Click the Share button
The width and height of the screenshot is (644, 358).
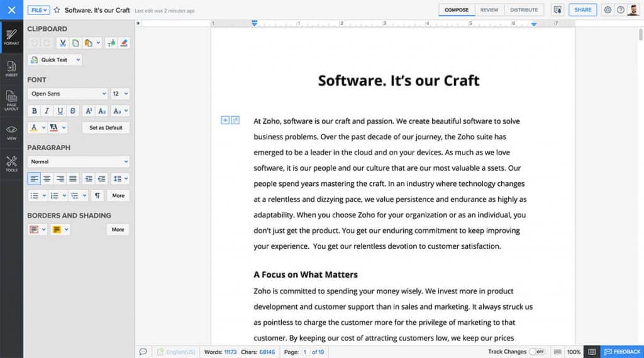coord(582,10)
